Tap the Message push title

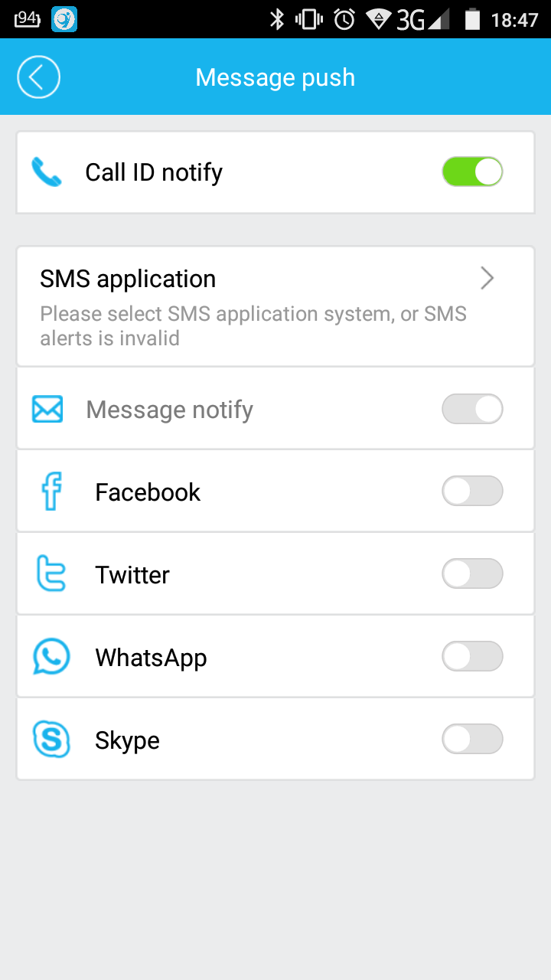click(x=275, y=77)
